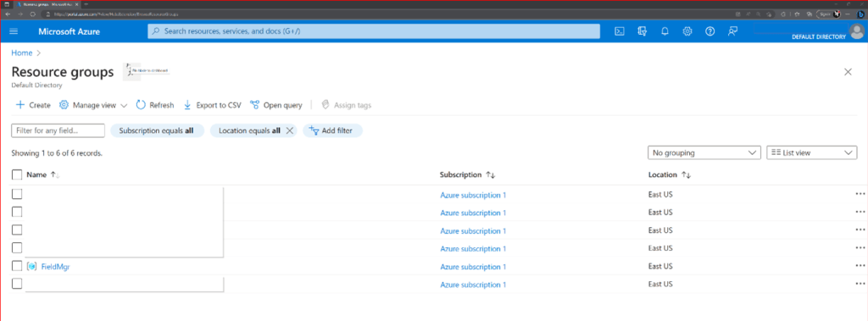Check the last resource group row checkbox
868x321 pixels.
[17, 284]
